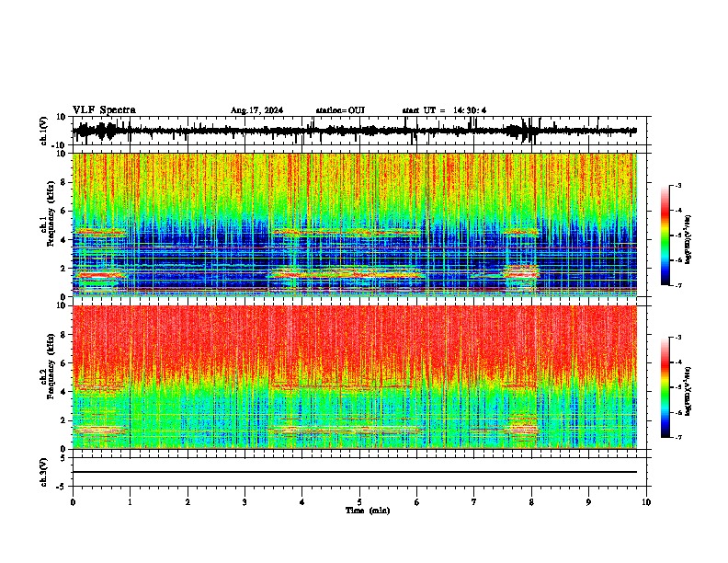The image size is (728, 563).
Task: Click time axis tick label "3"
Action: [x=245, y=502]
